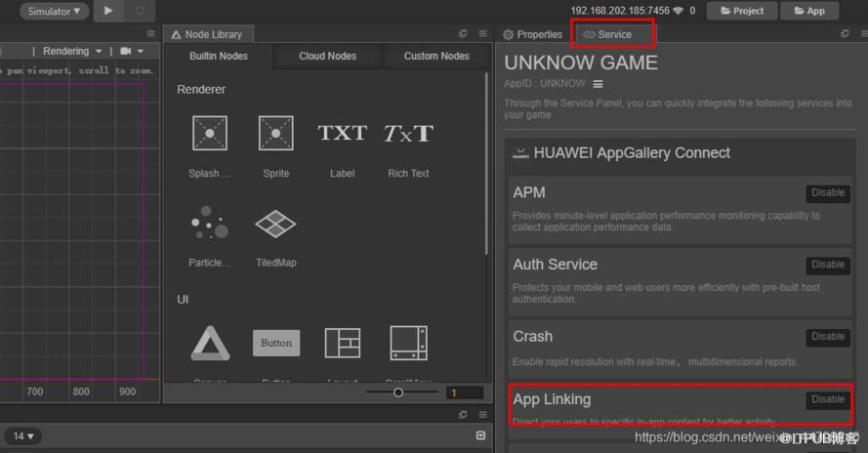This screenshot has width=868, height=453.
Task: Click the Renderer section heading
Action: (201, 89)
